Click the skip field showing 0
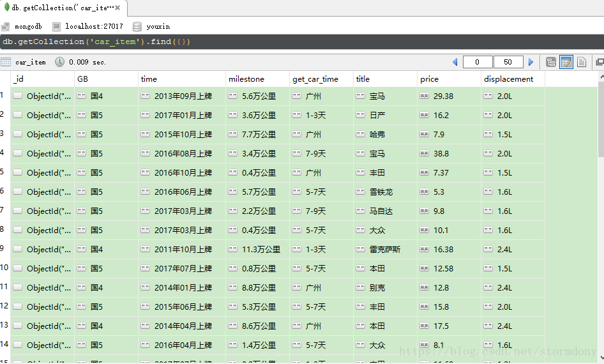Image resolution: width=604 pixels, height=364 pixels. 478,62
